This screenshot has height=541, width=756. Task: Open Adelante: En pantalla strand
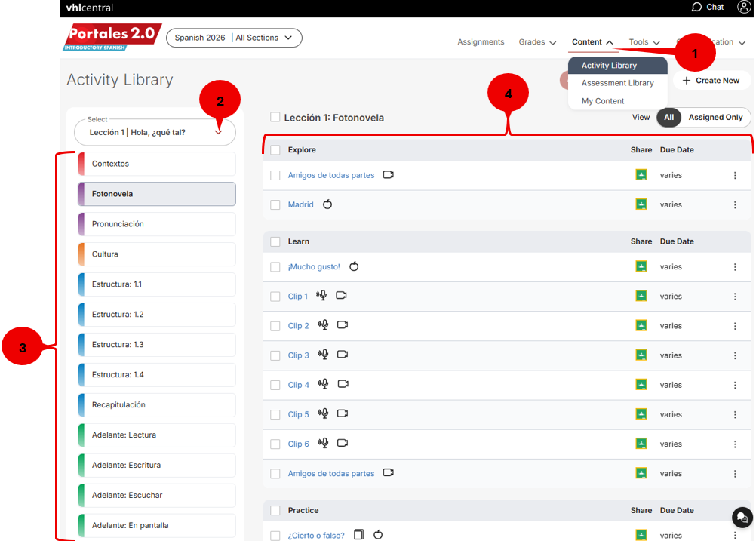pyautogui.click(x=157, y=526)
